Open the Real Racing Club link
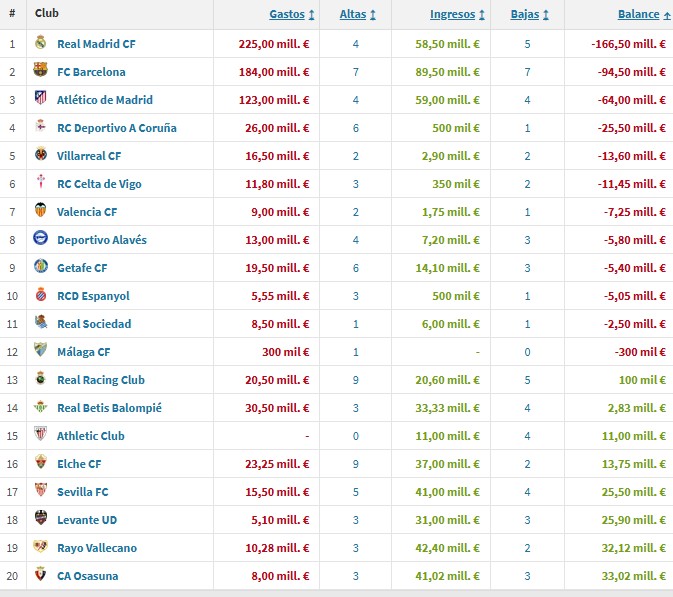 tap(101, 380)
